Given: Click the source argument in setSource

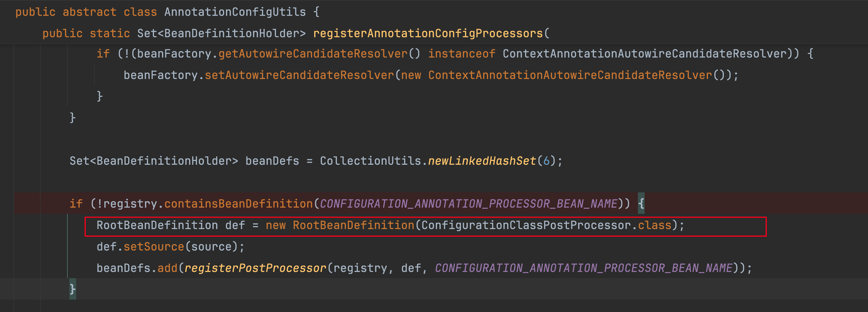Looking at the screenshot, I should coord(211,247).
